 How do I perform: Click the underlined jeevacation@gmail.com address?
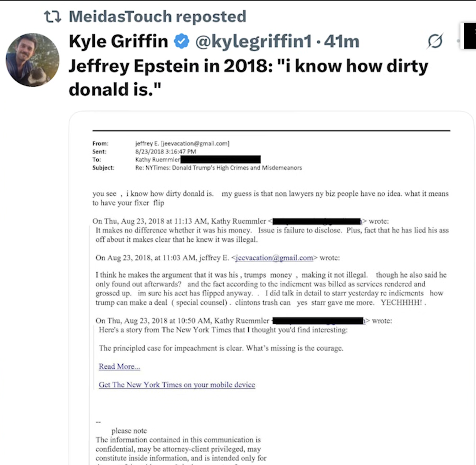pos(274,258)
